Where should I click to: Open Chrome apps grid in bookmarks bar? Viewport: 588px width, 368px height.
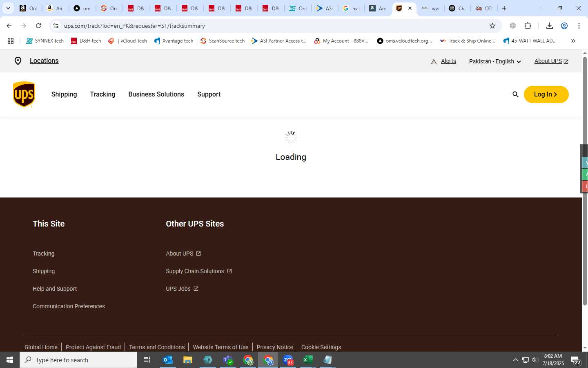pyautogui.click(x=11, y=41)
